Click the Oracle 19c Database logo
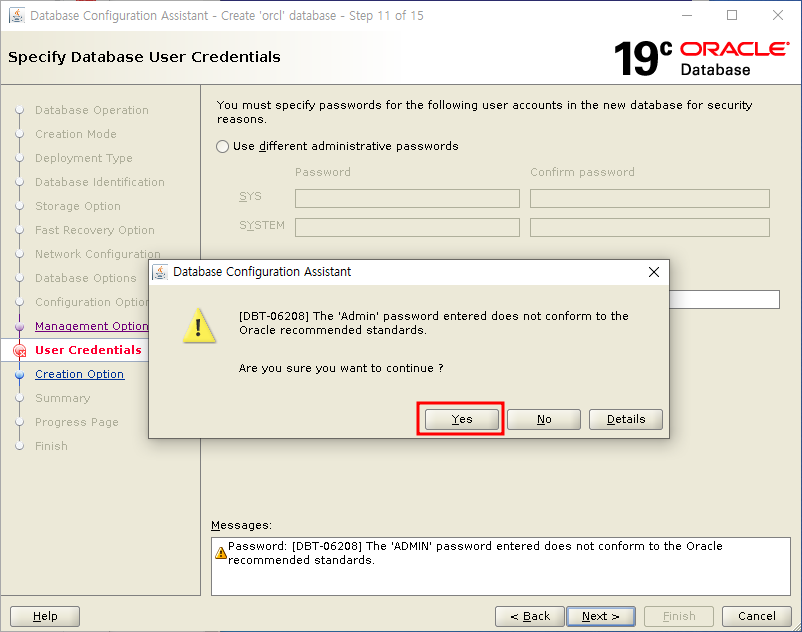 tap(701, 58)
